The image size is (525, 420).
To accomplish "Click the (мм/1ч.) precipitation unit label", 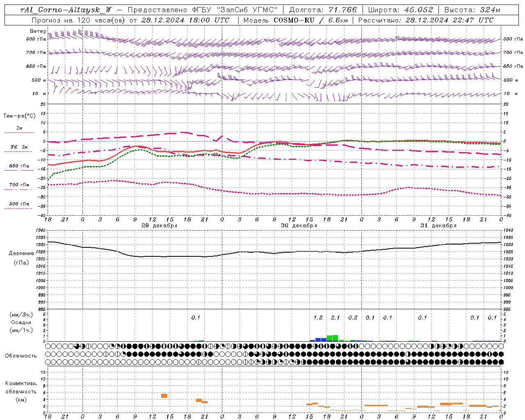I will (21, 330).
